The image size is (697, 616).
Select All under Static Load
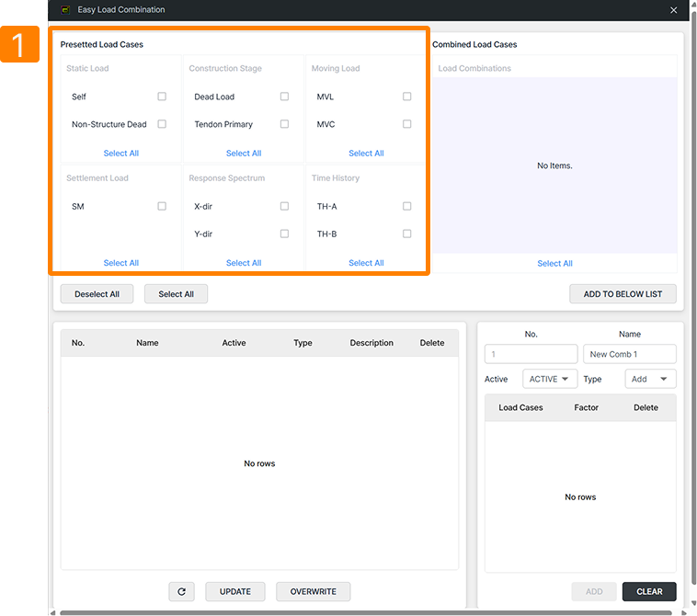click(x=121, y=154)
